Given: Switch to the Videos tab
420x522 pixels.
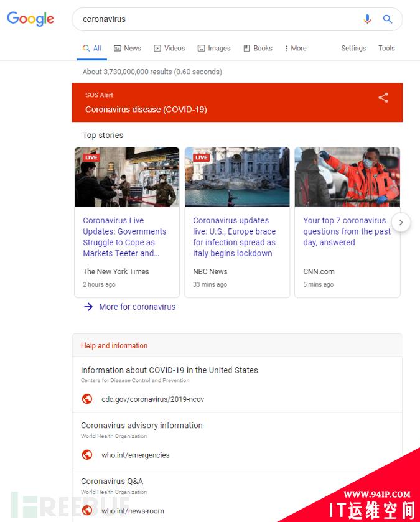Looking at the screenshot, I should coord(169,49).
